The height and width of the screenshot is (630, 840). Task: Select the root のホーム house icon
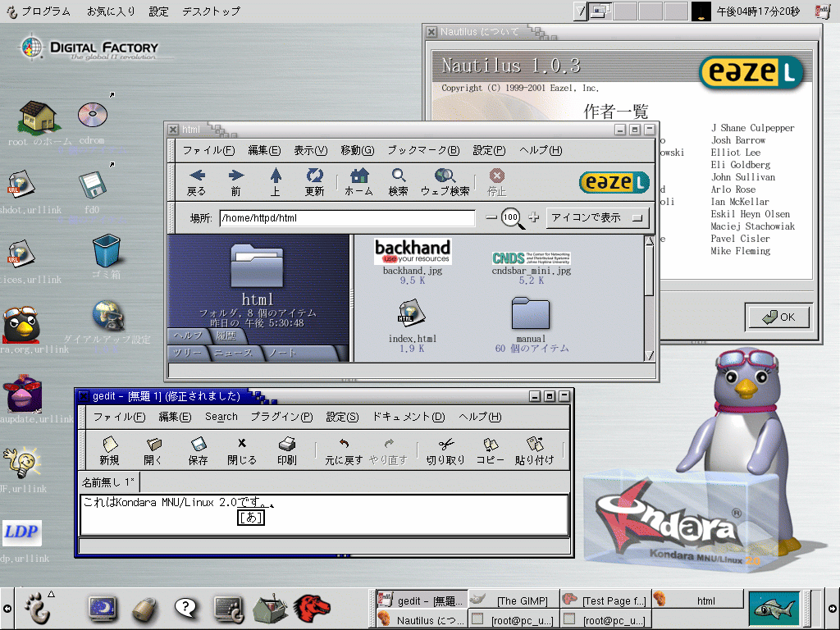(38, 116)
